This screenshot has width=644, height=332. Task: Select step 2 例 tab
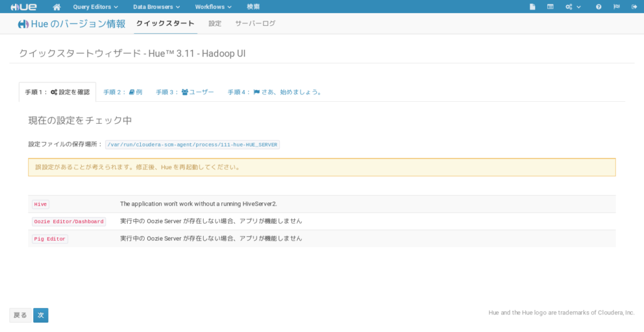pos(123,92)
